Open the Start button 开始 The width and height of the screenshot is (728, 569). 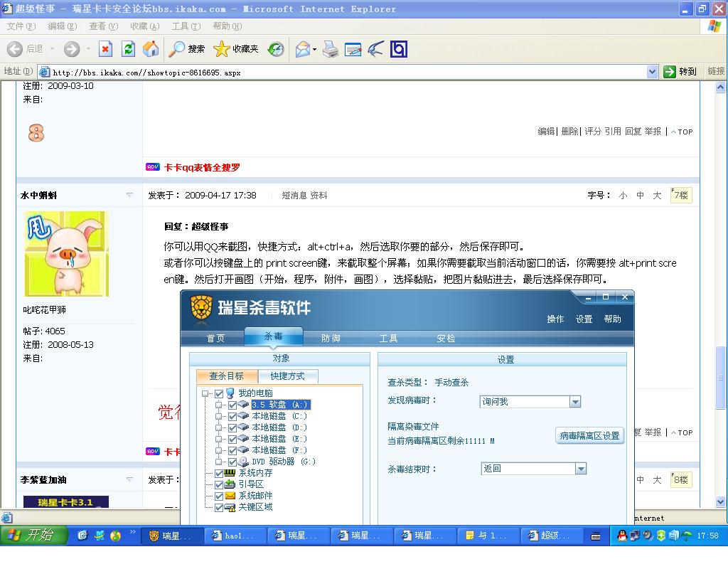coord(33,535)
